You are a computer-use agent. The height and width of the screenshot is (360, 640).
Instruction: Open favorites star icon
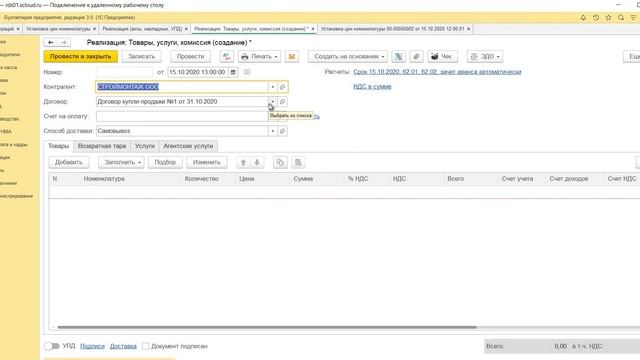pos(609,18)
